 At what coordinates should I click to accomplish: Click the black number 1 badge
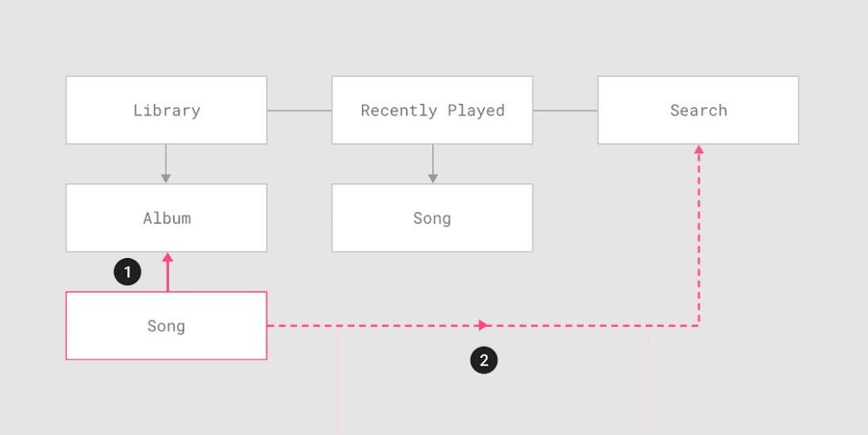[127, 272]
